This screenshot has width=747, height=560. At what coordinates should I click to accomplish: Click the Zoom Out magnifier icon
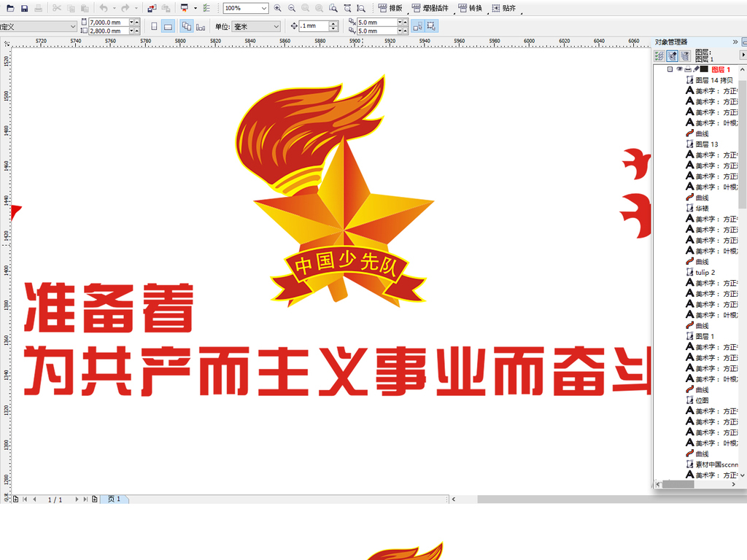click(x=292, y=8)
